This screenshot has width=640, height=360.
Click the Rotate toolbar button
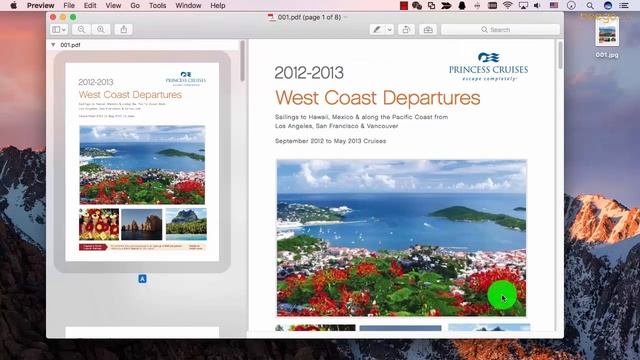tap(406, 29)
